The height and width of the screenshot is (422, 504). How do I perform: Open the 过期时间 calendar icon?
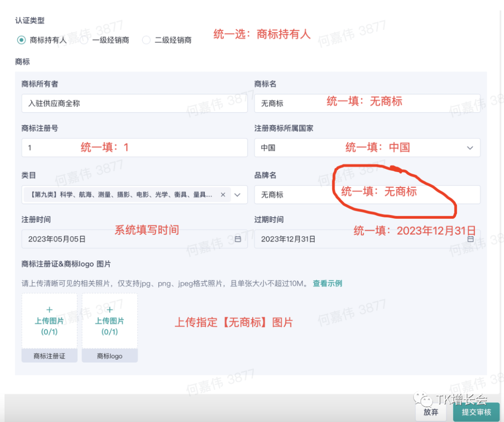(x=470, y=239)
